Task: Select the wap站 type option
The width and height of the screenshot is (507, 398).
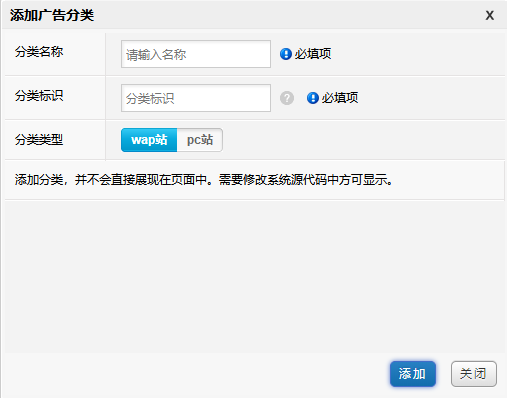Action: 149,140
